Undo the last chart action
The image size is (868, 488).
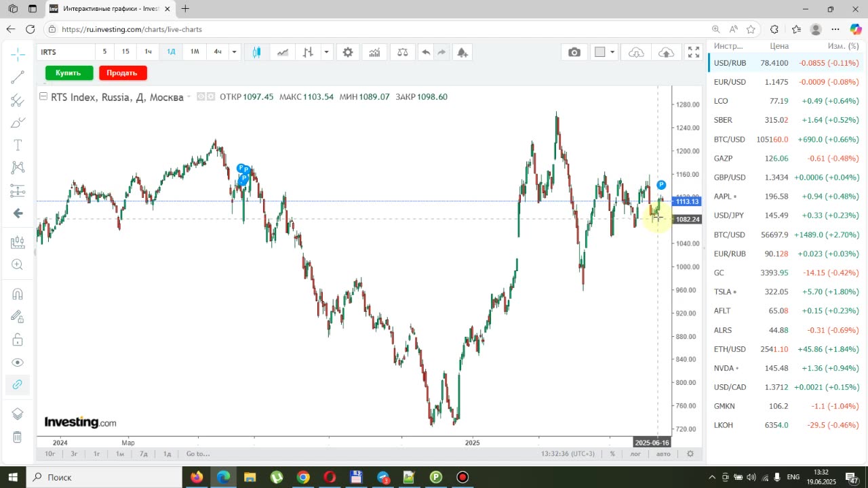coord(426,52)
